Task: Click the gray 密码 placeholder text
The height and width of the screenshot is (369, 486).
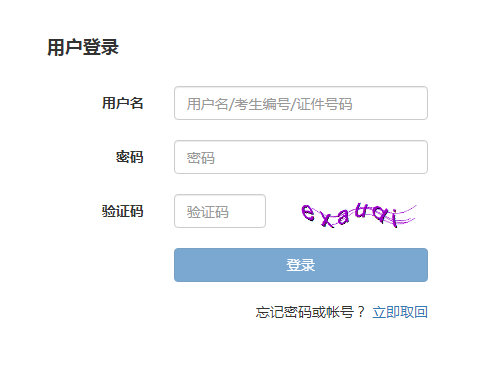Action: click(x=201, y=158)
